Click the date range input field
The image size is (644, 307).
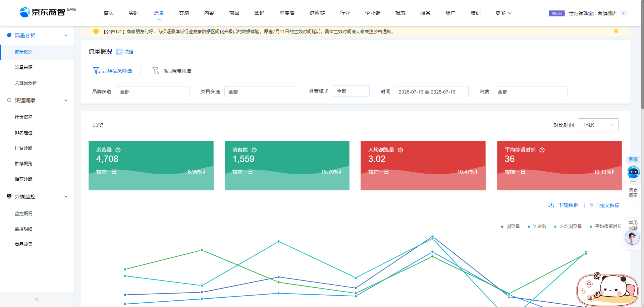pyautogui.click(x=431, y=92)
